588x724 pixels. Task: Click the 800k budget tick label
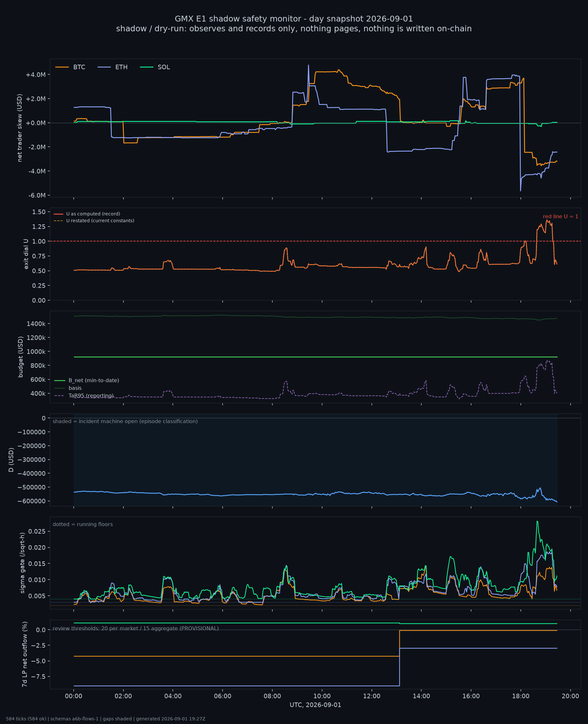38,366
